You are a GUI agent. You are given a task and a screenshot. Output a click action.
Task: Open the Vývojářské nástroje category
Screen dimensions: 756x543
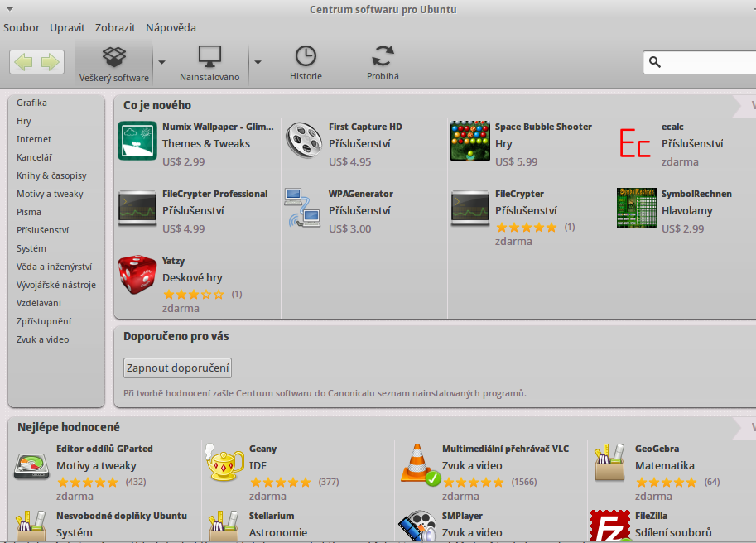pyautogui.click(x=56, y=286)
